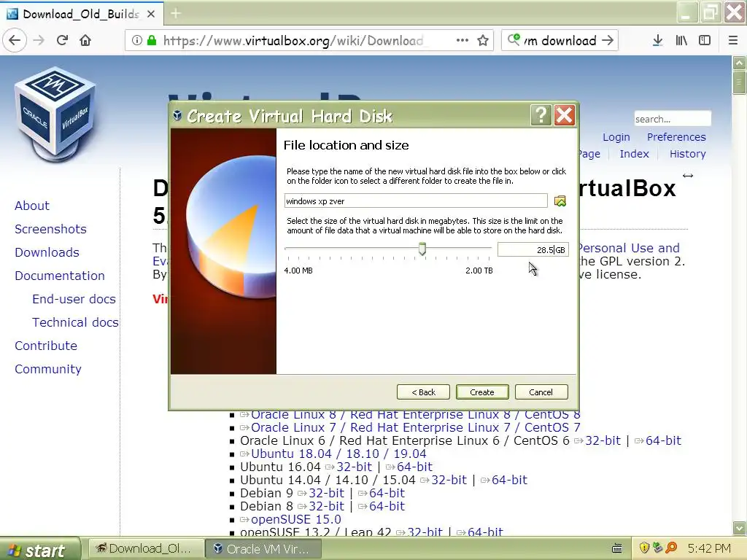Bookmark this page with star icon
The image size is (747, 560).
[x=483, y=41]
